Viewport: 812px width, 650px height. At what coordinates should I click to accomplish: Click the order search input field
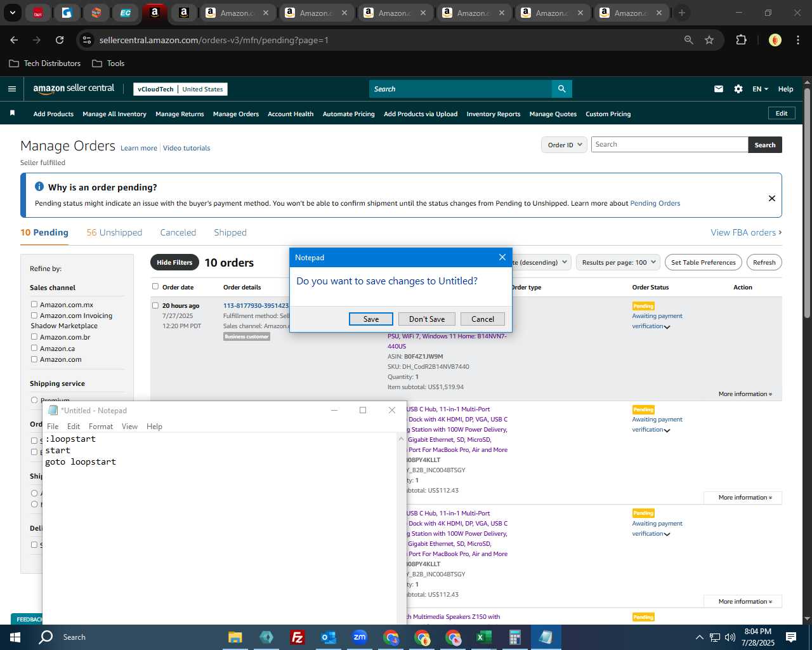click(669, 145)
